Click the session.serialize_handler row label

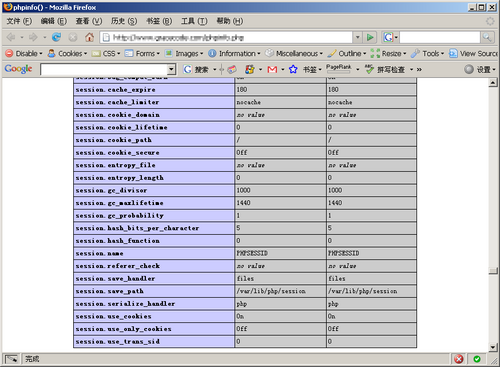tap(125, 304)
